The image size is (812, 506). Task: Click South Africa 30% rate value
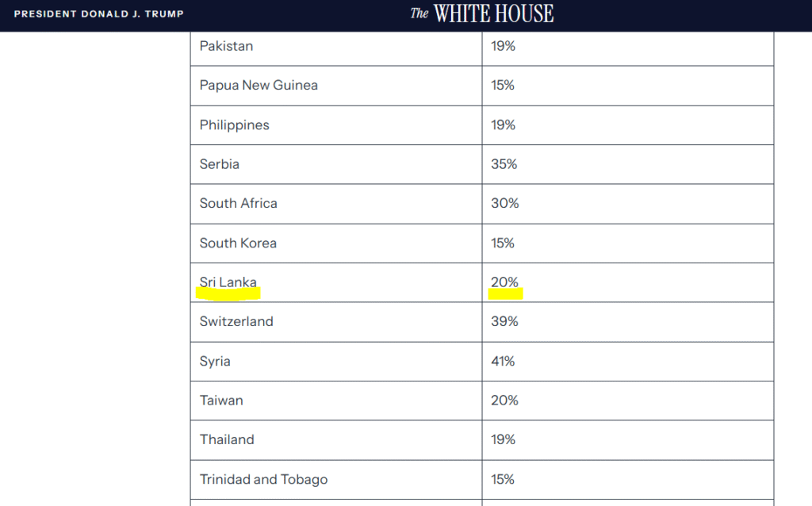click(x=505, y=204)
